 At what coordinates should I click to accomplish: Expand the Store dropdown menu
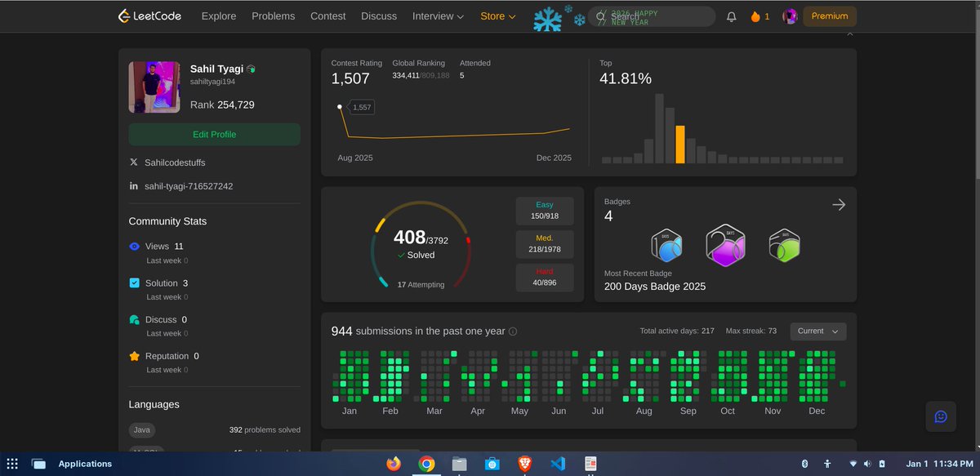click(x=498, y=16)
